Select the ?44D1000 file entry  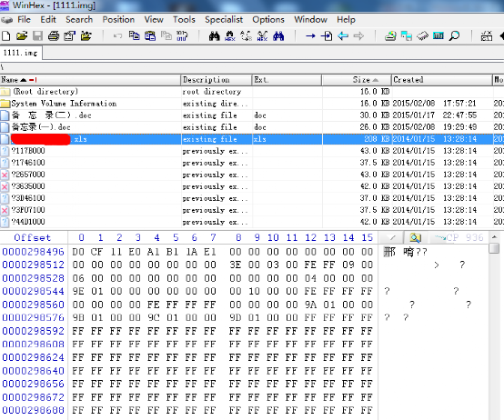click(x=252, y=222)
